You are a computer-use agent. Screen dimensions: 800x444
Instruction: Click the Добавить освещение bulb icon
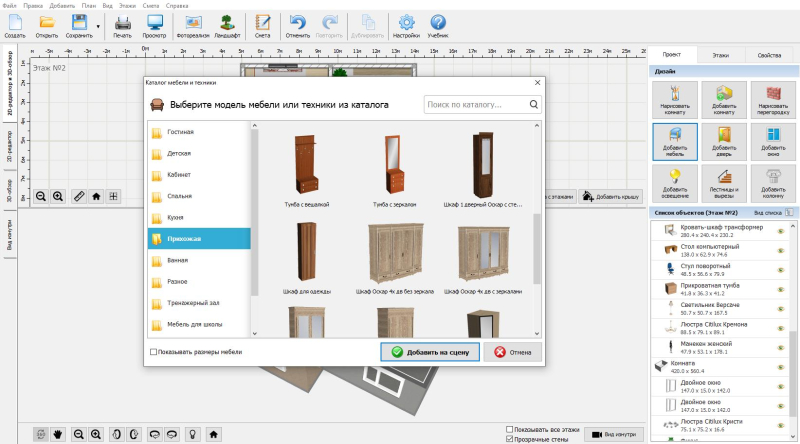676,184
